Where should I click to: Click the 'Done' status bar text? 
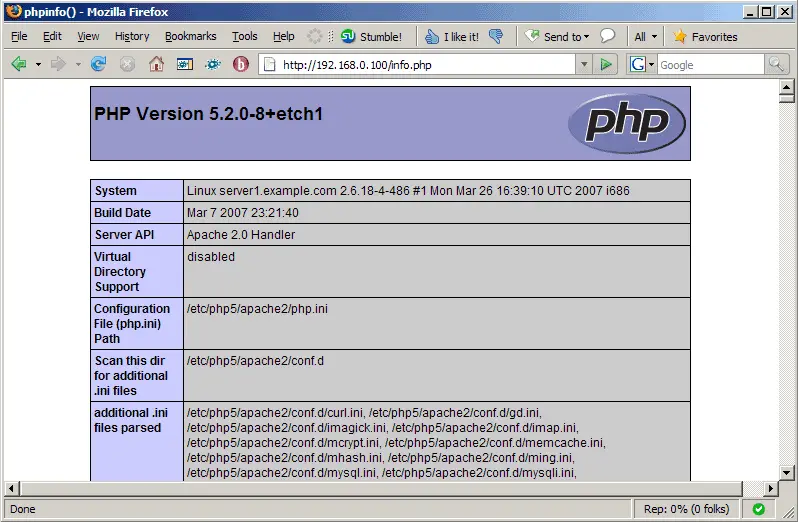(22, 509)
